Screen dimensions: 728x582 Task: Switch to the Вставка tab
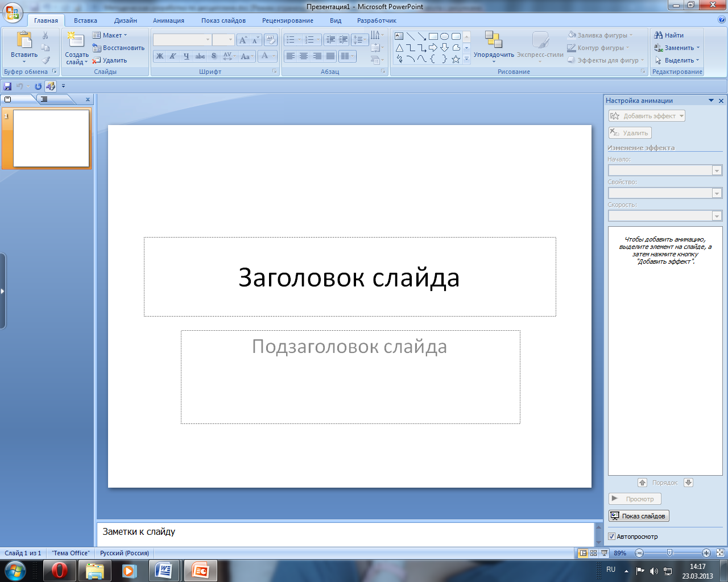pyautogui.click(x=85, y=20)
